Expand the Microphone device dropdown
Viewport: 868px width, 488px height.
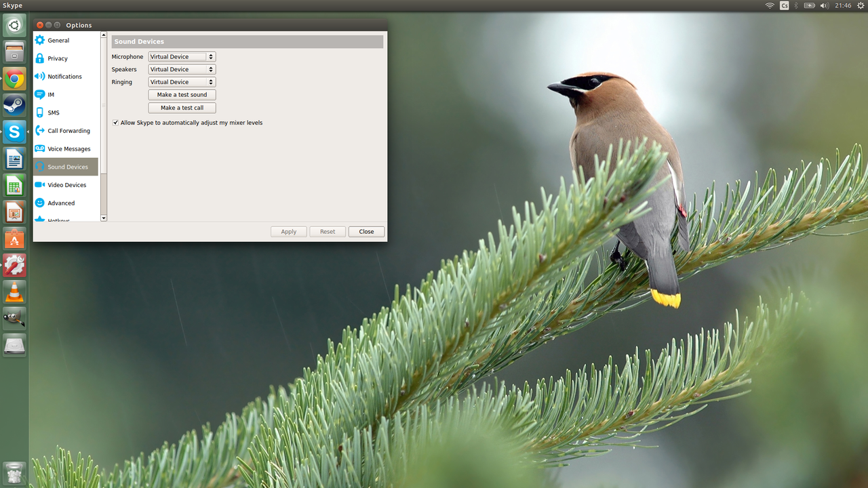[182, 57]
